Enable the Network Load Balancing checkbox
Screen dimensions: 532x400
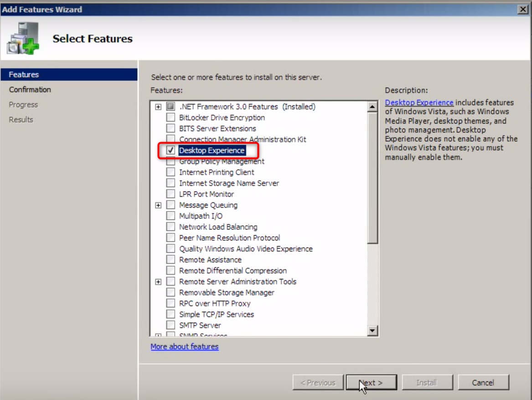(171, 227)
